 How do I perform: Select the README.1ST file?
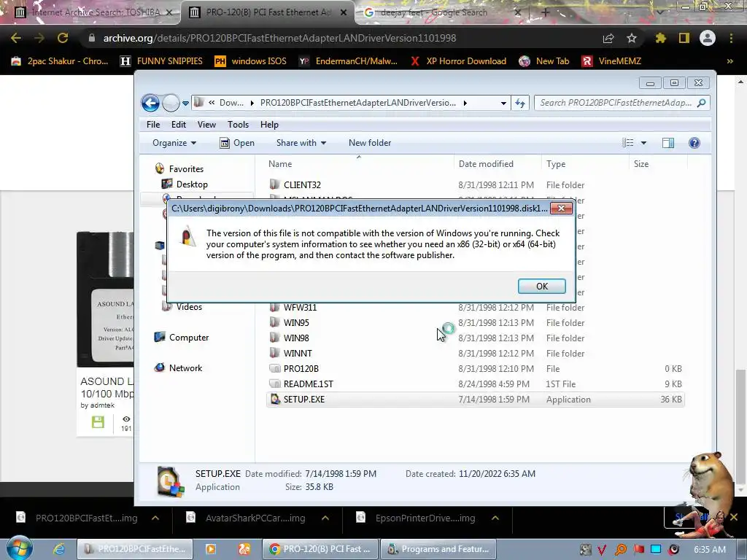[309, 384]
